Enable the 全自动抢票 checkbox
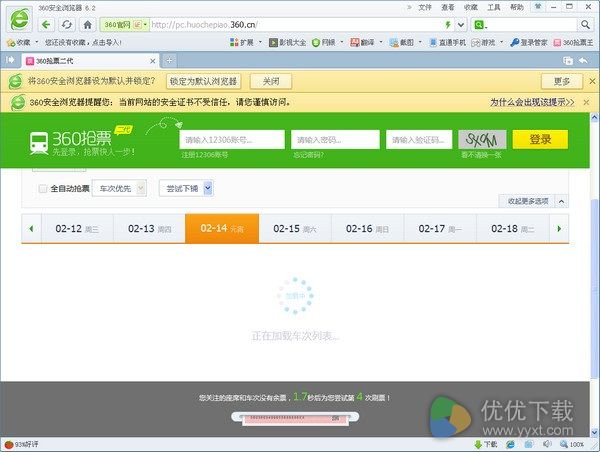Image resolution: width=600 pixels, height=452 pixels. point(43,188)
